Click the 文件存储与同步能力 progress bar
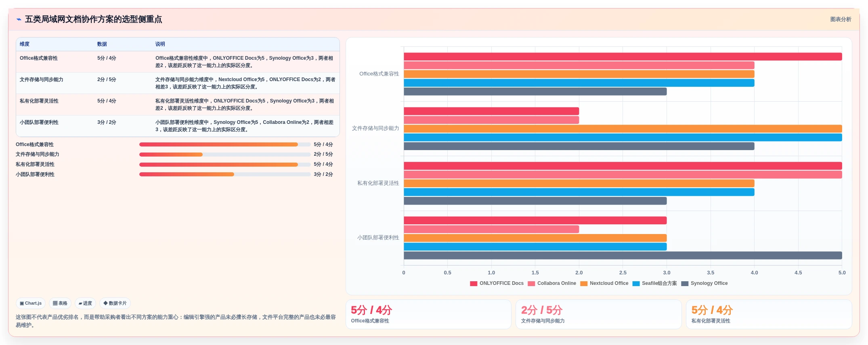 pyautogui.click(x=225, y=155)
